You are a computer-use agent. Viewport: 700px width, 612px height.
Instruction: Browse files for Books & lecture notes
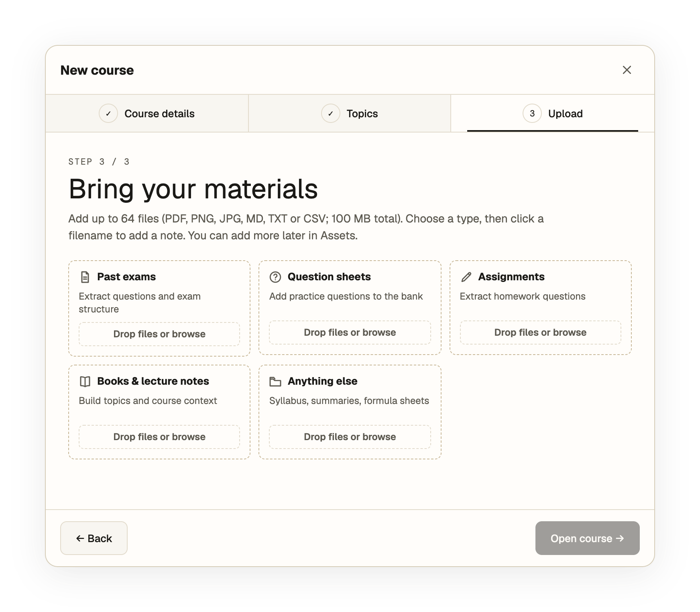[x=159, y=437]
